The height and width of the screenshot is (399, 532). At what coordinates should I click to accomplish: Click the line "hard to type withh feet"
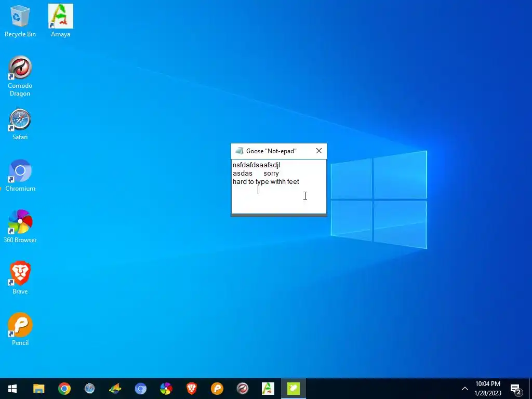265,182
